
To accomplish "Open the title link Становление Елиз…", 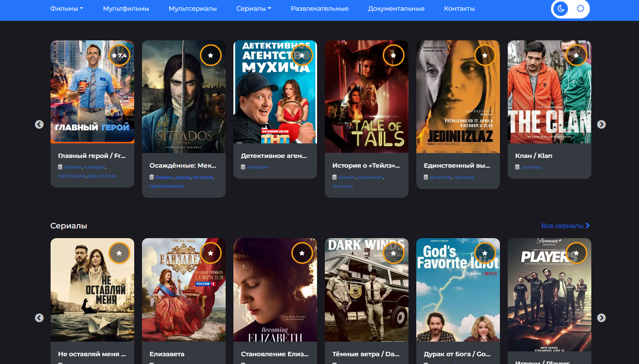I will click(275, 354).
